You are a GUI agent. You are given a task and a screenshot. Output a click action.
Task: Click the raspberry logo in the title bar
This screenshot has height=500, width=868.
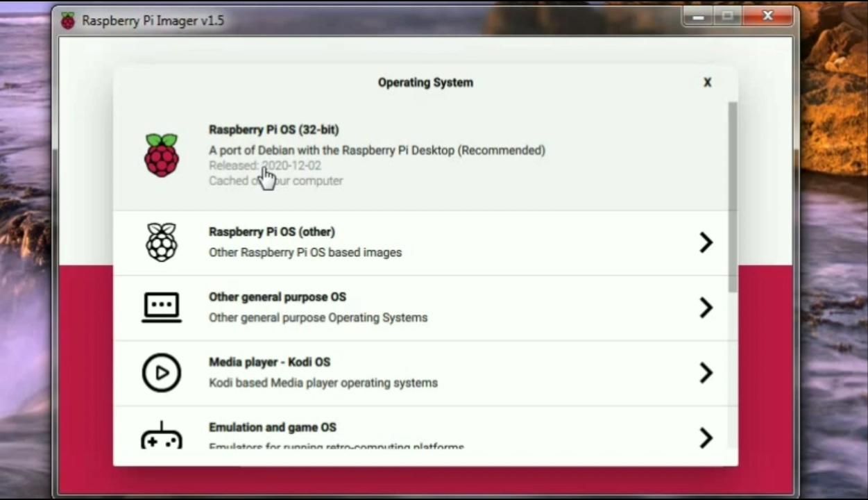click(x=67, y=20)
